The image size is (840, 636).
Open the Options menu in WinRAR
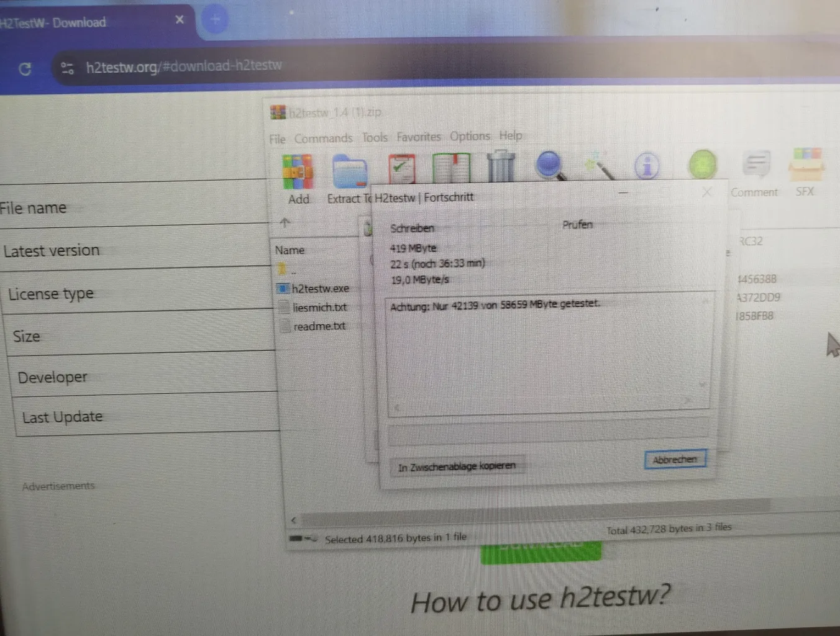tap(470, 135)
